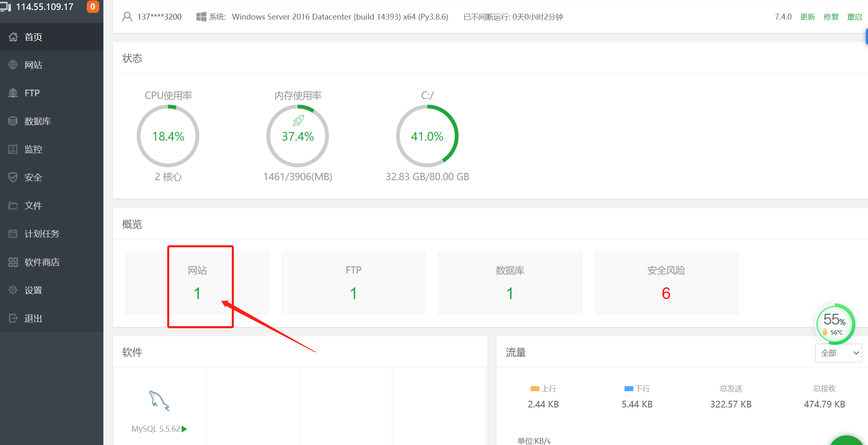Click the exit icon beside 退出
The image size is (868, 445).
(x=13, y=318)
